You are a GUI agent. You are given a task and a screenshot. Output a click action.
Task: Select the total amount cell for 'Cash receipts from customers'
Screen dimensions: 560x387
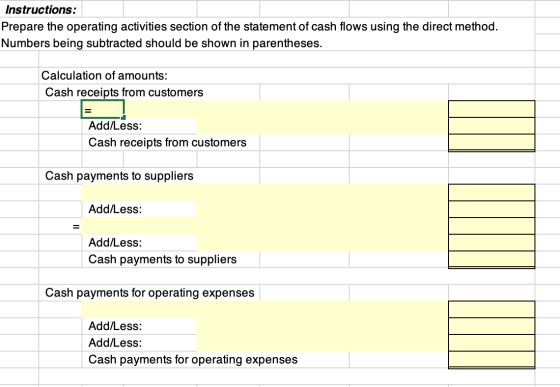click(x=491, y=143)
